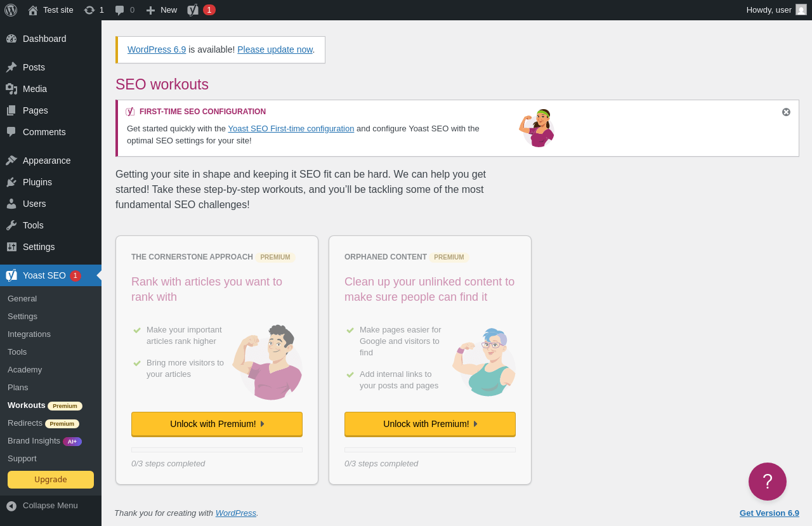Open the Posts menu item
The image size is (812, 526).
click(x=51, y=67)
